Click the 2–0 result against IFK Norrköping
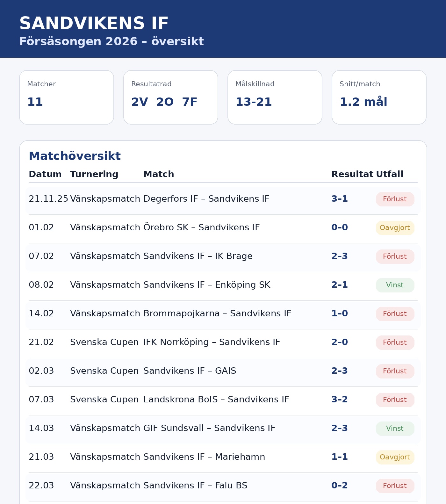446x504 pixels. click(x=340, y=342)
